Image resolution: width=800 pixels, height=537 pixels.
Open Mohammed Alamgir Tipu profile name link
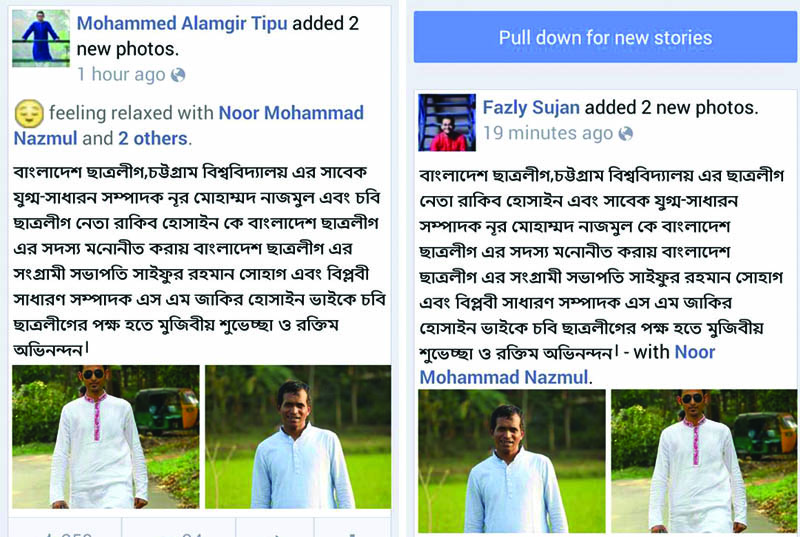pos(182,23)
